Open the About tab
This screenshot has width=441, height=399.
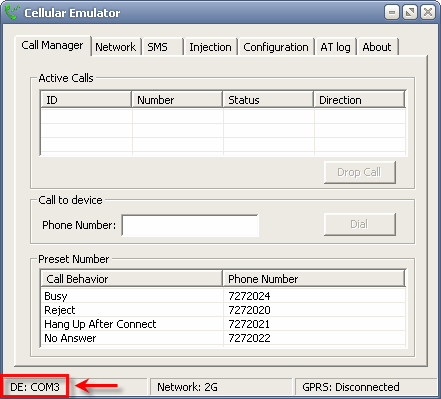point(377,47)
